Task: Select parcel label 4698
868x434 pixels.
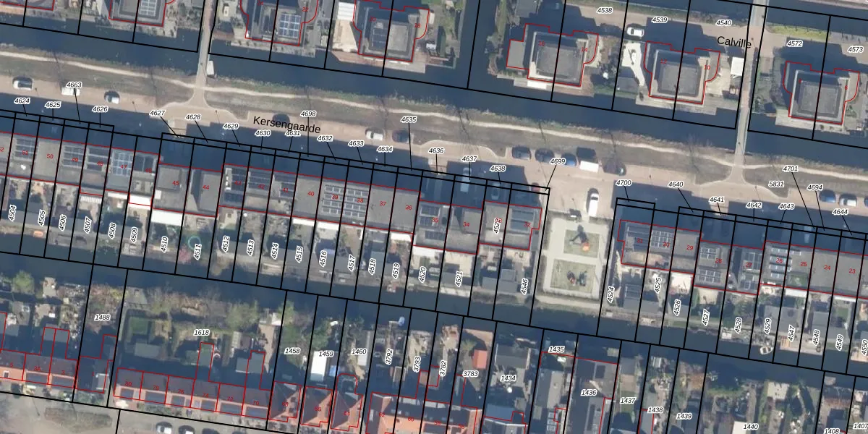Action: click(308, 114)
